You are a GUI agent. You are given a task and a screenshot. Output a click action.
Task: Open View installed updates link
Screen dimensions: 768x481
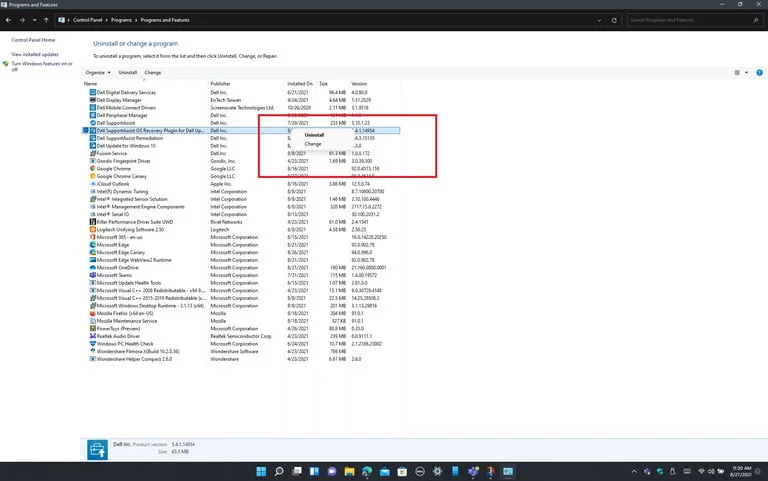coord(35,54)
